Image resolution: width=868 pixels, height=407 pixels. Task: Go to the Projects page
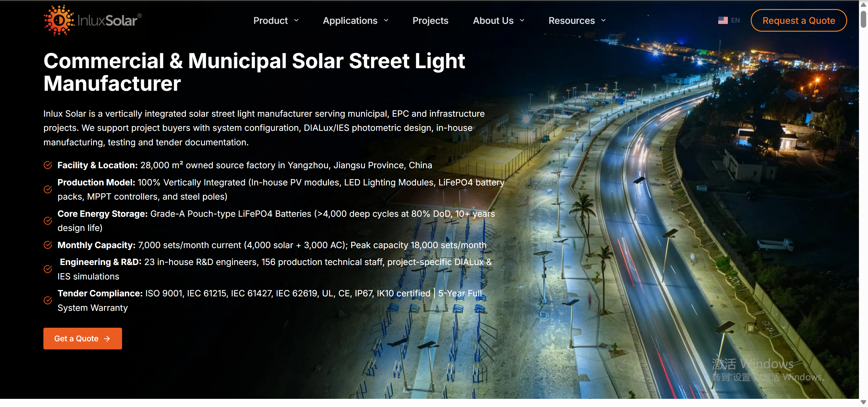(430, 21)
